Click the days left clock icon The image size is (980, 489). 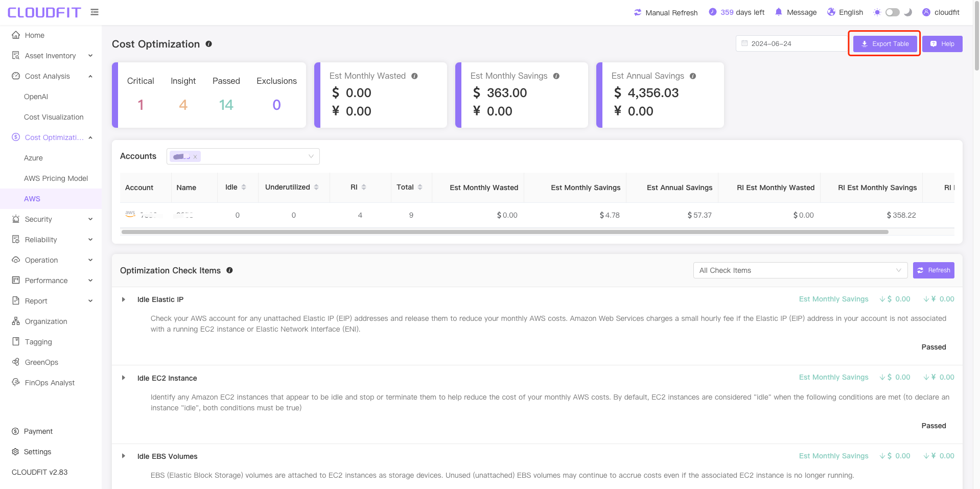tap(713, 12)
